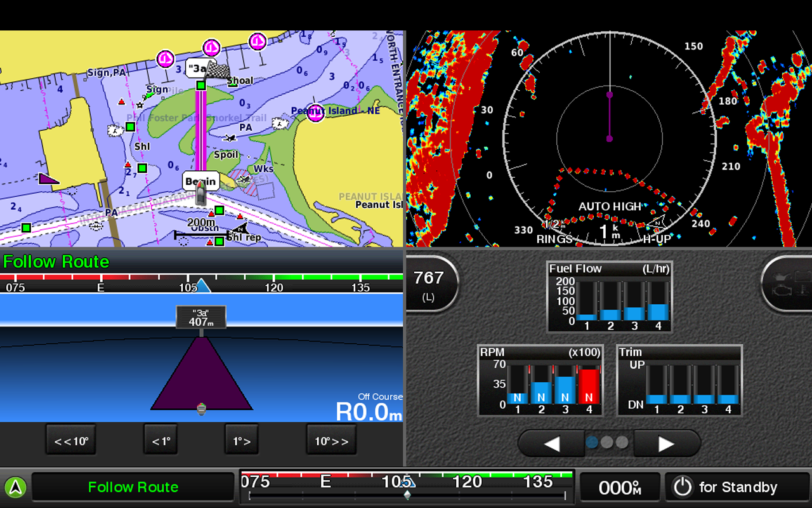
Task: Tap the H-UP heading arrow on radar
Action: click(656, 223)
